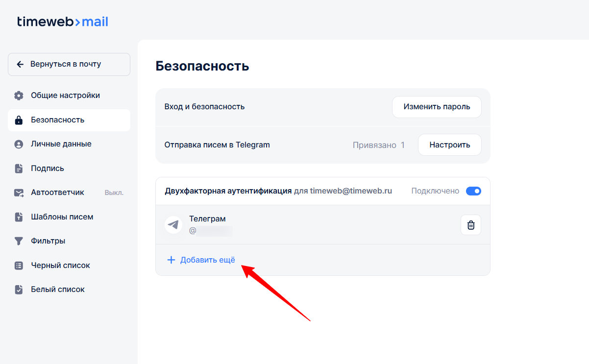Image resolution: width=589 pixels, height=364 pixels.
Task: Click the document icon beside Подпись
Action: (x=19, y=169)
